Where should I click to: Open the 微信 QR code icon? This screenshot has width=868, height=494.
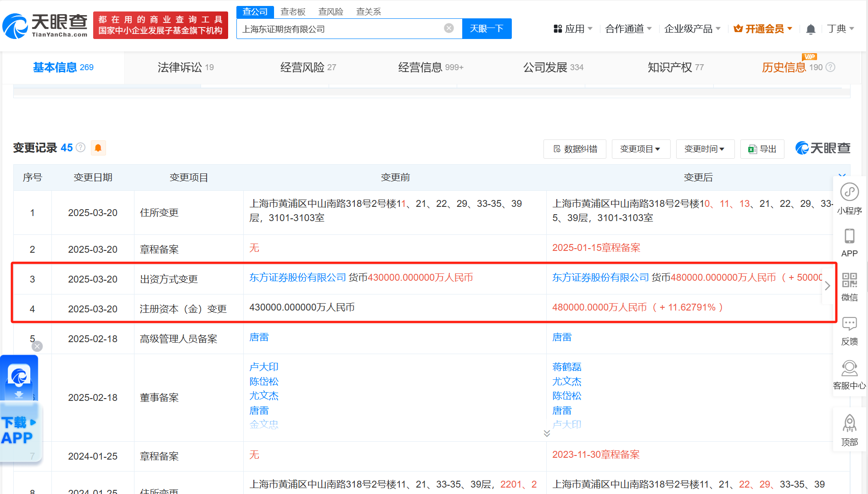849,280
